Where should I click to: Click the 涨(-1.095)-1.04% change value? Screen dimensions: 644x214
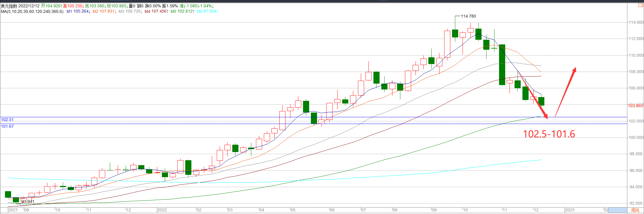click(x=197, y=6)
